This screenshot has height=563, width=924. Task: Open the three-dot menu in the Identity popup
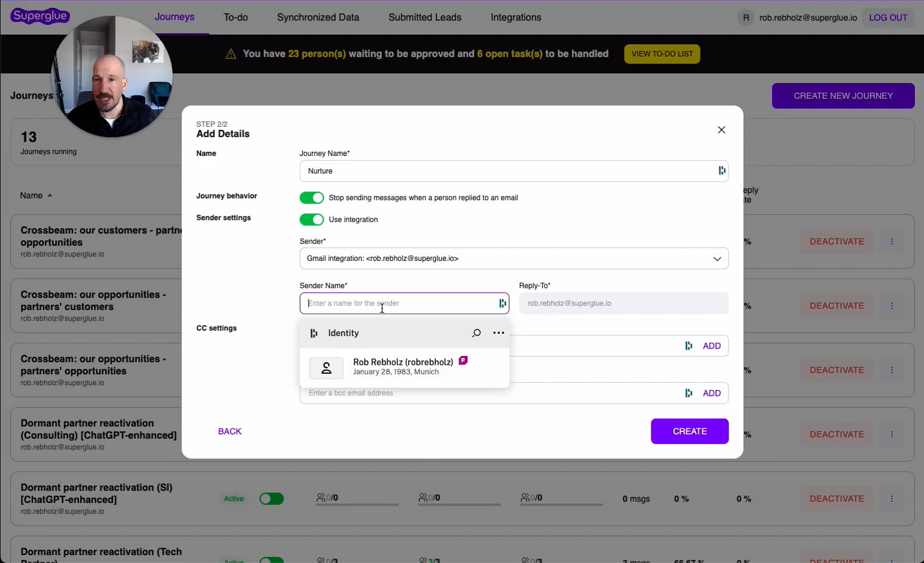[x=498, y=333]
